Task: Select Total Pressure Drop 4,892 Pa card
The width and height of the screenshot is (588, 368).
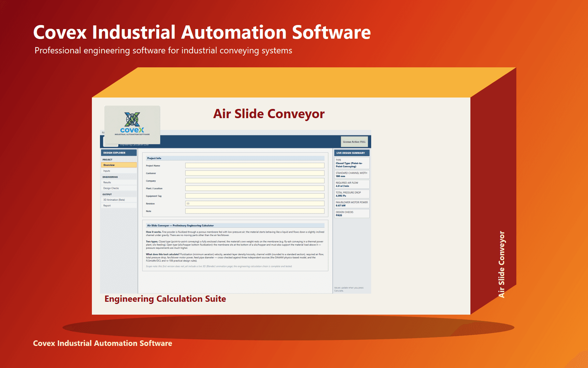Action: (352, 194)
